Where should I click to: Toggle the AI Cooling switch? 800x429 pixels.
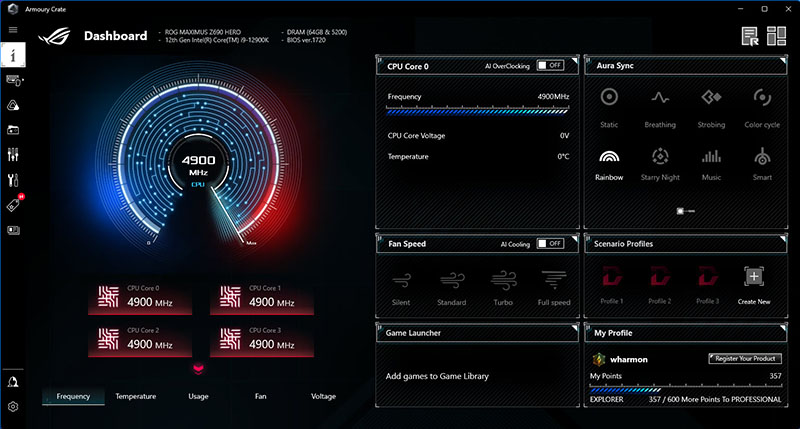coord(551,243)
